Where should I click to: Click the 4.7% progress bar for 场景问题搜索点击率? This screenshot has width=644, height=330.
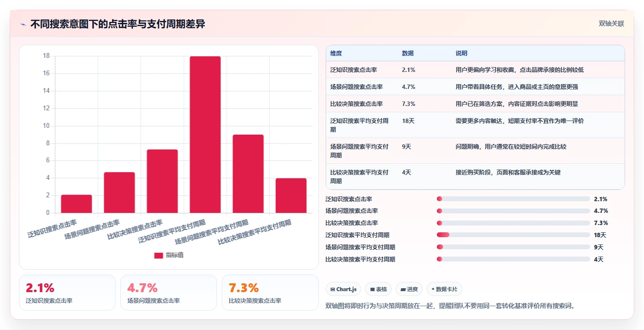click(513, 211)
